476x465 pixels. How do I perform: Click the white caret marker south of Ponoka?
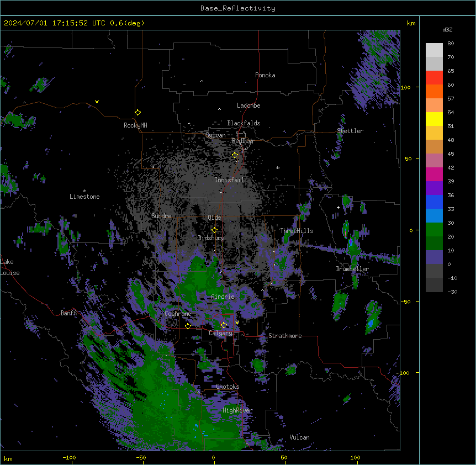point(202,81)
